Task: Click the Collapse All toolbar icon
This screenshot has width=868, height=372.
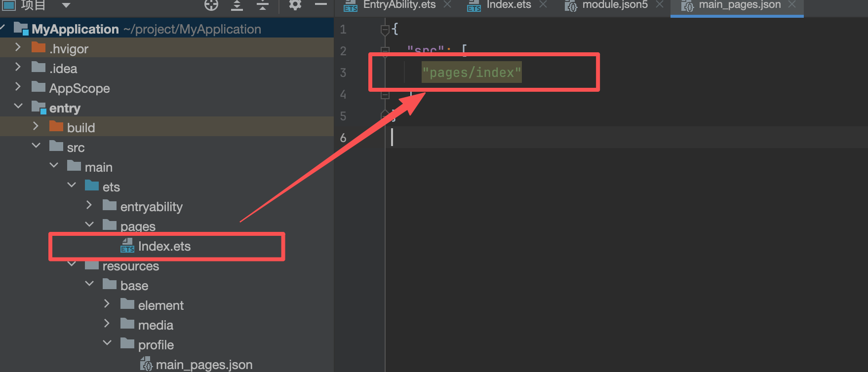Action: point(263,5)
